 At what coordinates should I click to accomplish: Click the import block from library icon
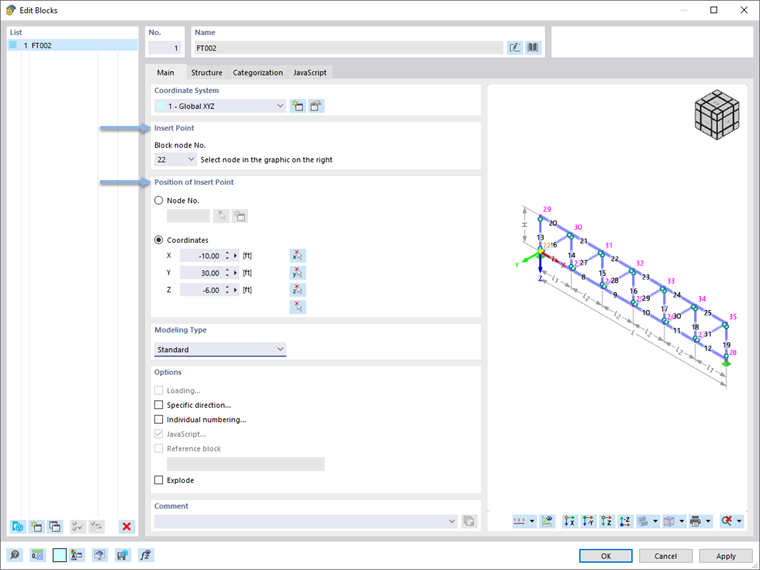point(18,526)
